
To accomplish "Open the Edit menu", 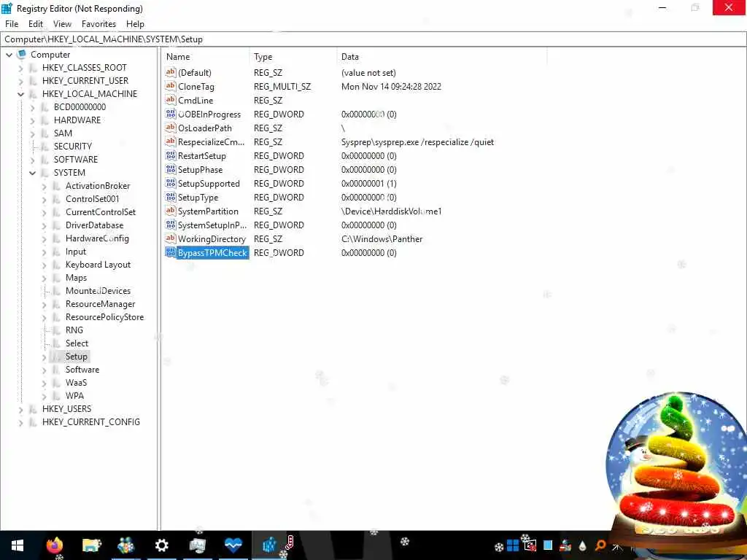I will (x=36, y=24).
